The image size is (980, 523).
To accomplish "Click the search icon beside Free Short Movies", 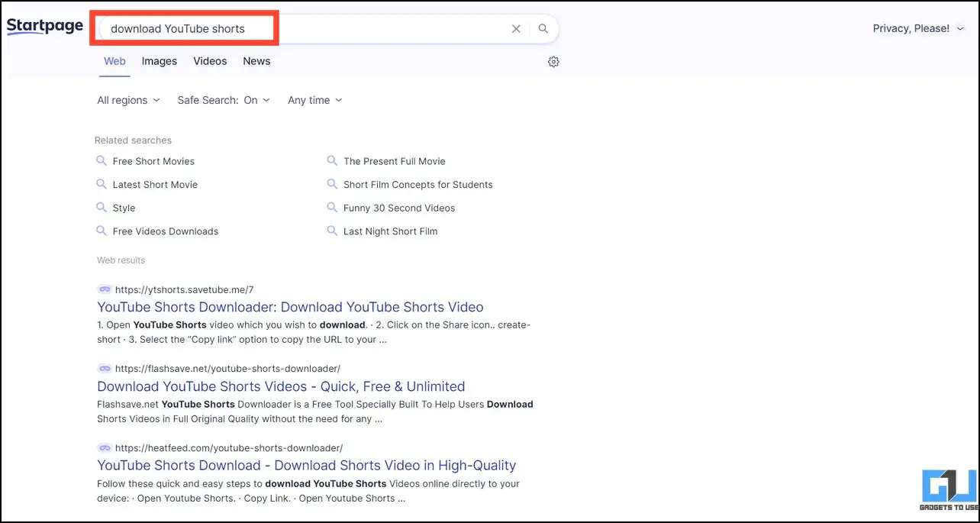I will [101, 161].
